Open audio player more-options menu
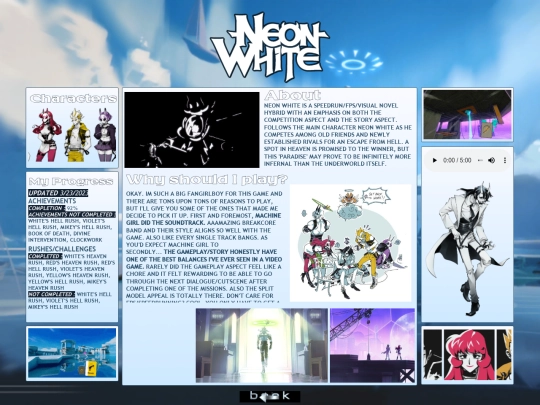The image size is (540, 405). click(x=505, y=160)
